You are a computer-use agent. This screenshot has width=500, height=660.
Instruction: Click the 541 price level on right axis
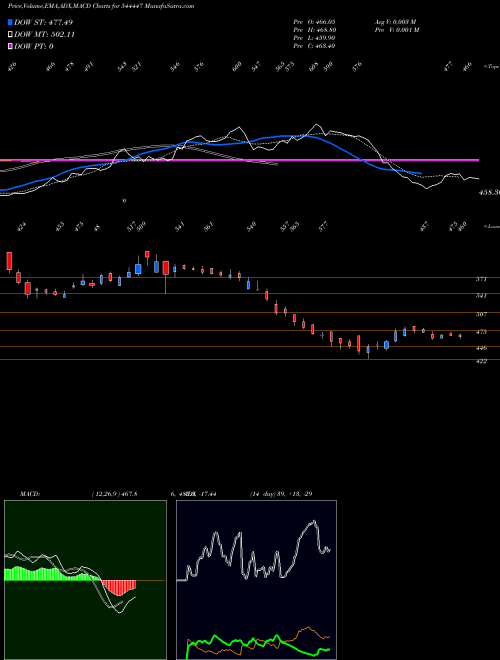pos(481,296)
